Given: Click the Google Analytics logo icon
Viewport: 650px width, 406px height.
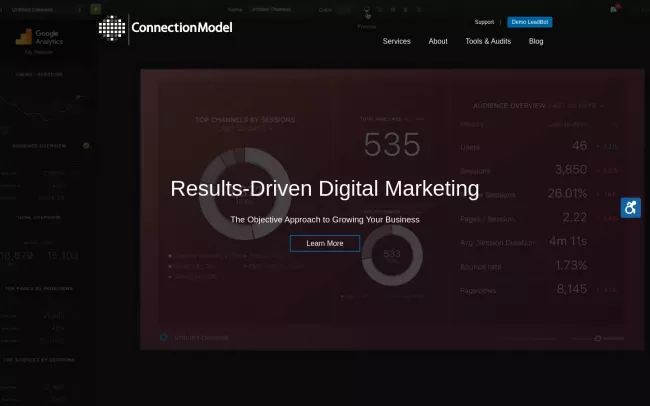Looking at the screenshot, I should pos(24,38).
